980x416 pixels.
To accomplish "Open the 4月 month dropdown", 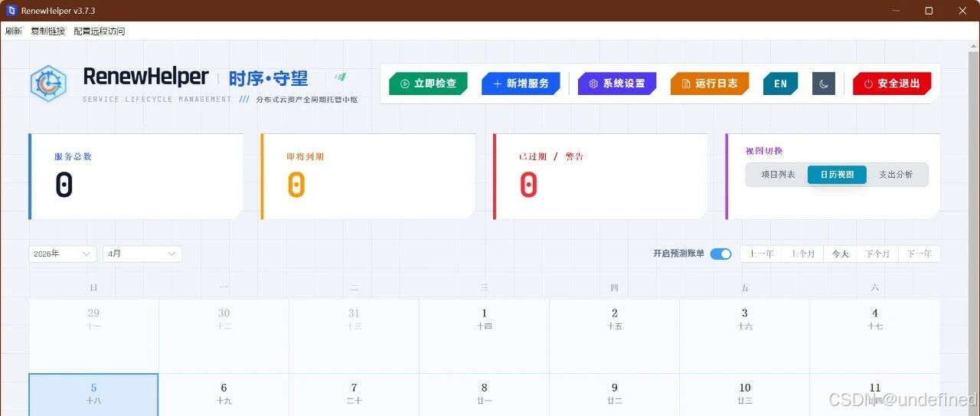I will pyautogui.click(x=143, y=254).
